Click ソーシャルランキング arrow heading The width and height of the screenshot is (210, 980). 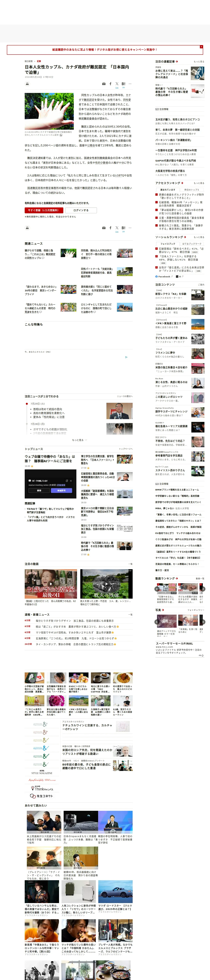(x=171, y=237)
